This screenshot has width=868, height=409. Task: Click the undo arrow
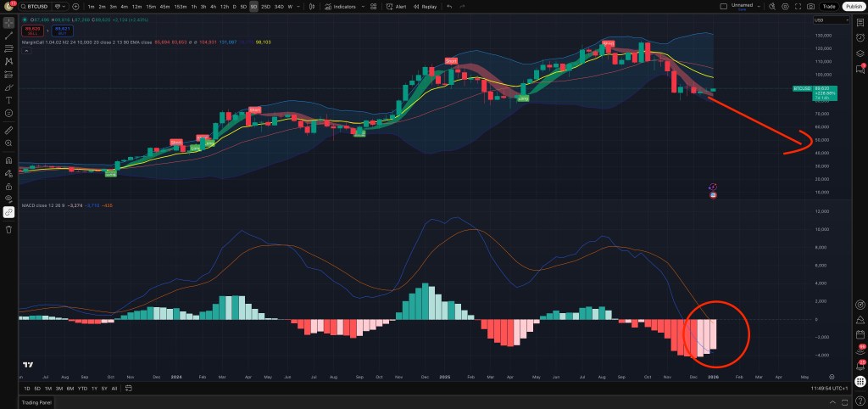pos(449,6)
